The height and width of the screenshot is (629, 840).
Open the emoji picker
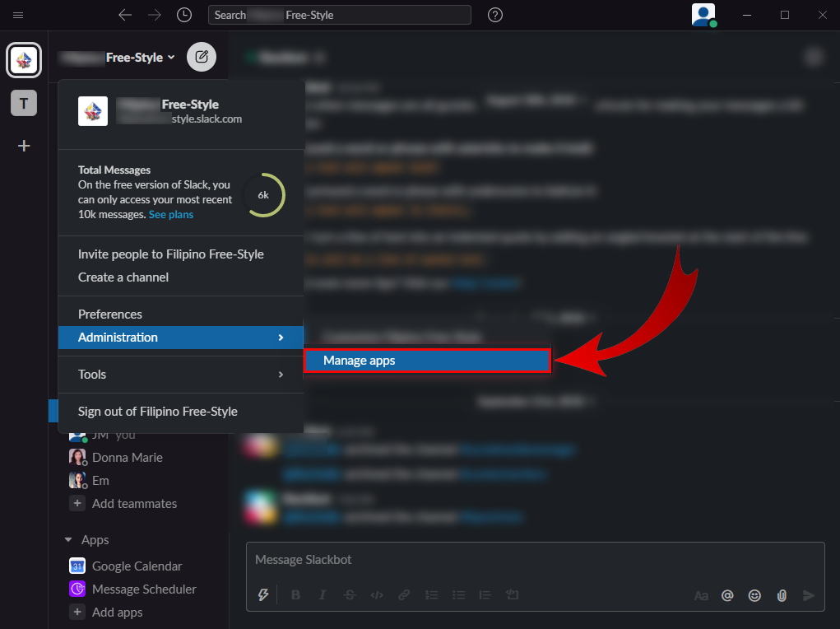coord(754,596)
